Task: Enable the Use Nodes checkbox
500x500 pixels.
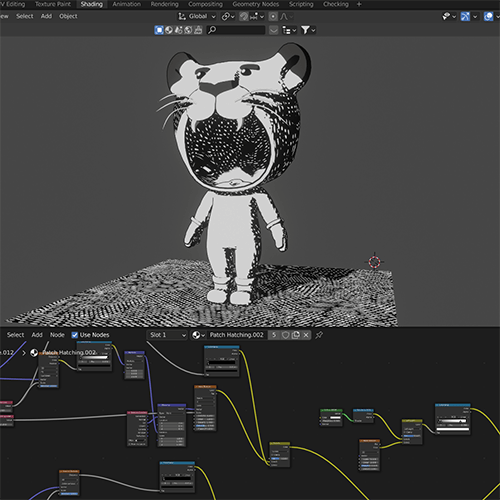Action: coord(75,335)
